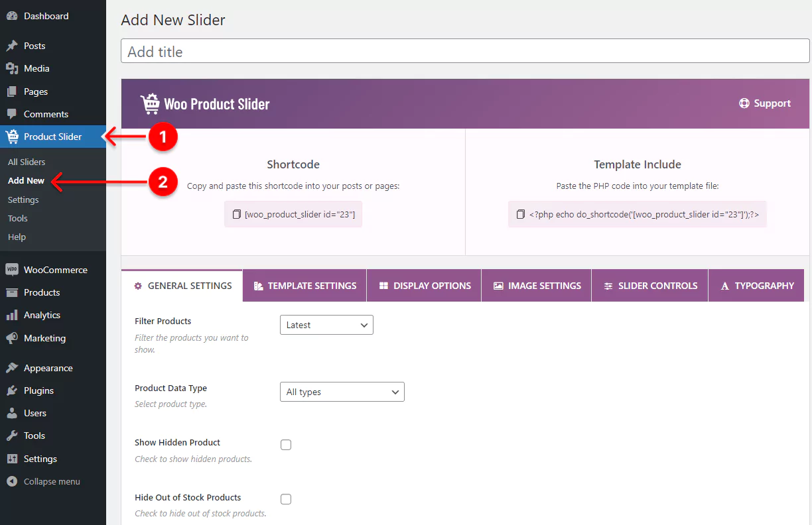Check Hide Out of Stock Products

pos(286,499)
